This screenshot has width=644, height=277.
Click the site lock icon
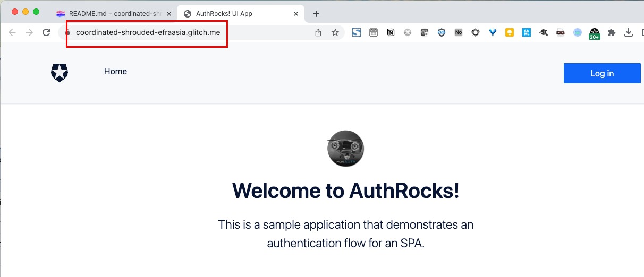(x=67, y=32)
